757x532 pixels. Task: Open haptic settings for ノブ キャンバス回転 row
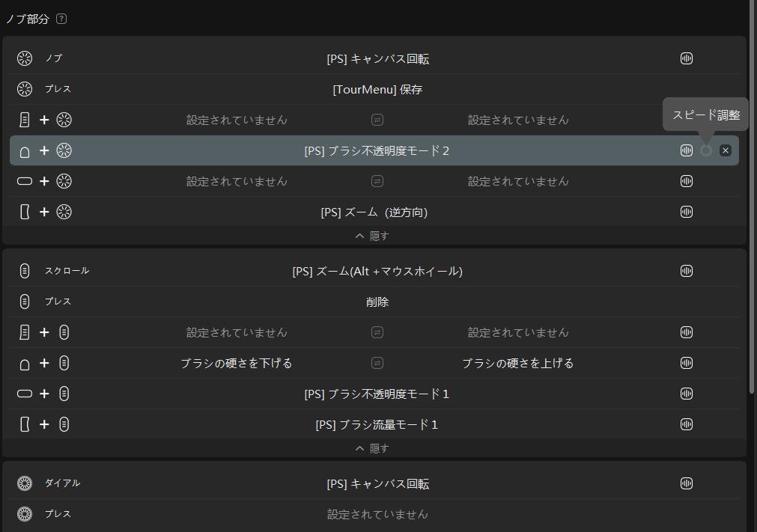(x=686, y=58)
